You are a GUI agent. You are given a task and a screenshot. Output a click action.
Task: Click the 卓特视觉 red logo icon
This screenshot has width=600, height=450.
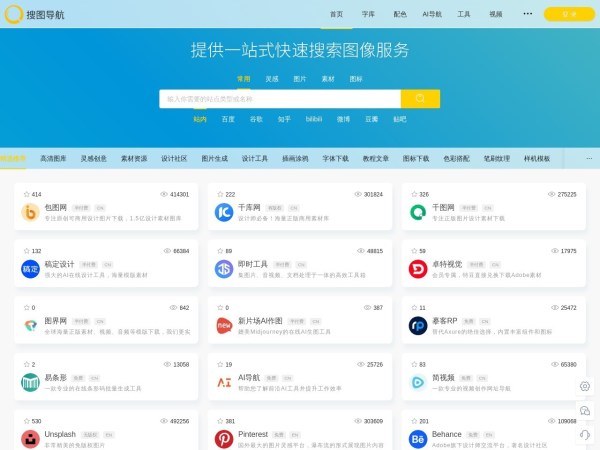tap(418, 269)
